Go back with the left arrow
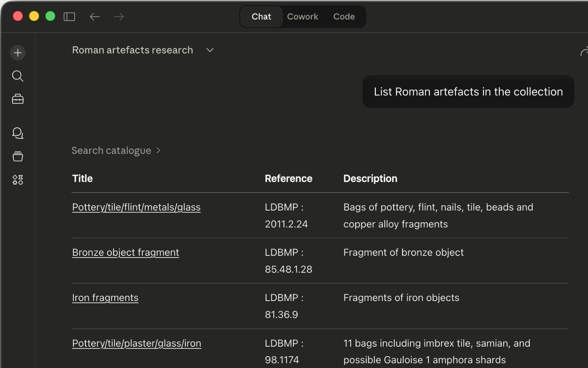Viewport: 588px width, 368px height. 94,17
